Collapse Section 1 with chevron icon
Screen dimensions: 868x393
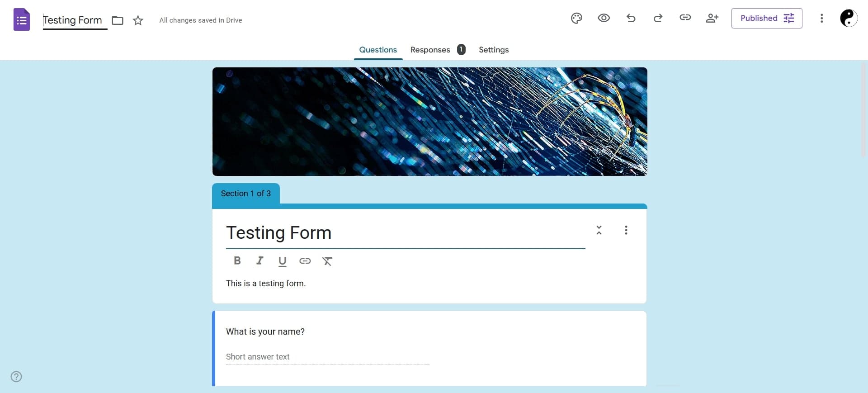tap(599, 230)
